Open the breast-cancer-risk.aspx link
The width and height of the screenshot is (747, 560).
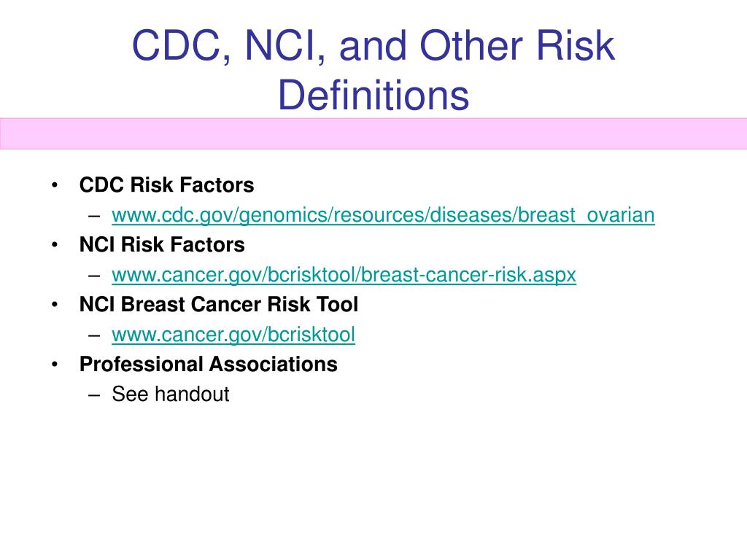(344, 275)
